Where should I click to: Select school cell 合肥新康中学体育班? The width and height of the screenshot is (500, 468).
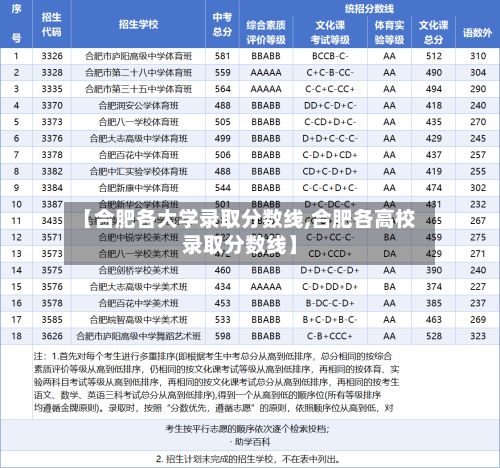pyautogui.click(x=138, y=188)
